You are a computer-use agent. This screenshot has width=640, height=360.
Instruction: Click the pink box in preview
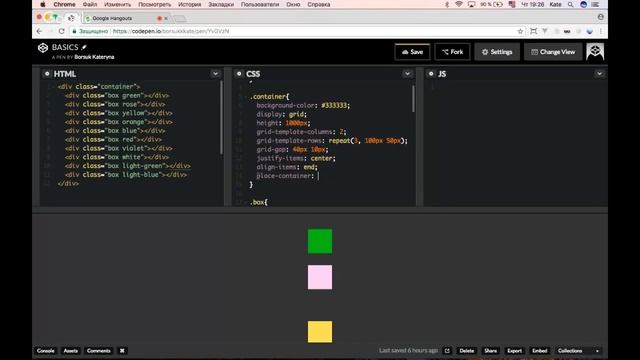coord(320,277)
